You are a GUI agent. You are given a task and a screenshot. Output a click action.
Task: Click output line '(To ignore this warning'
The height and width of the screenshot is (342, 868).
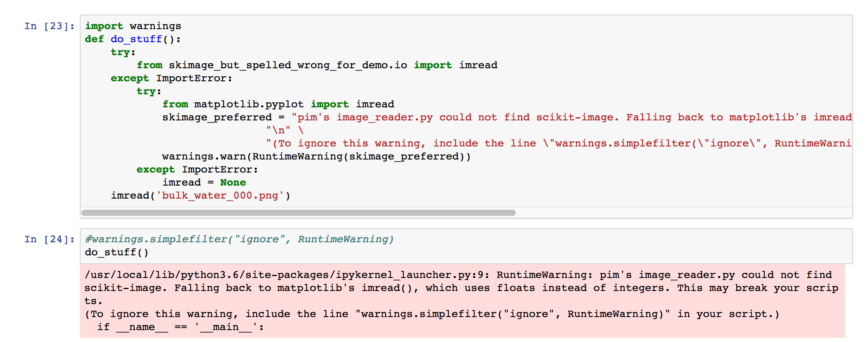pyautogui.click(x=432, y=314)
